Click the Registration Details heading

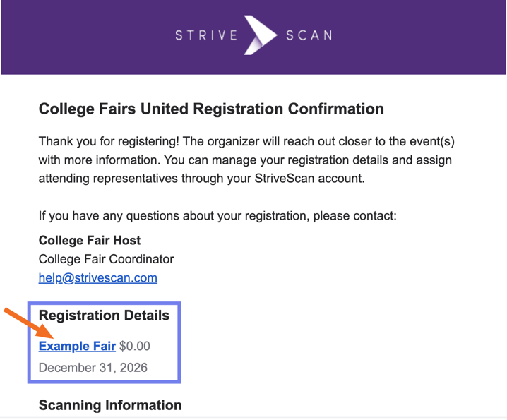(x=104, y=316)
